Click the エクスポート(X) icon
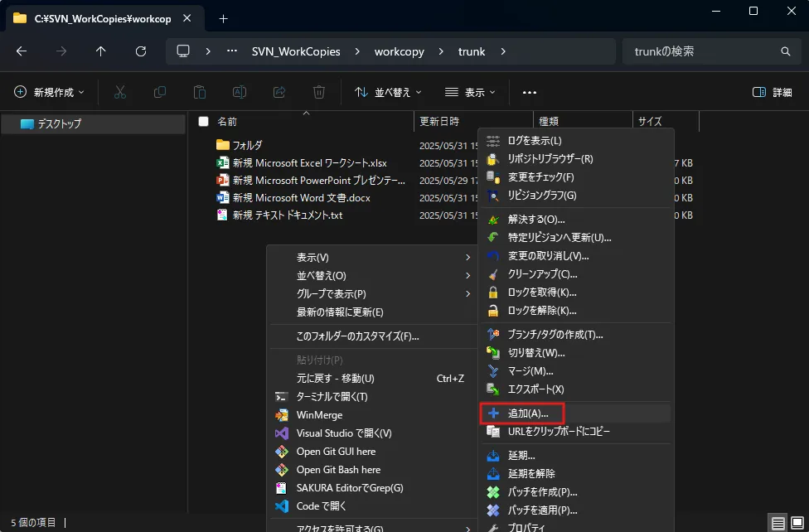The image size is (809, 532). (493, 389)
